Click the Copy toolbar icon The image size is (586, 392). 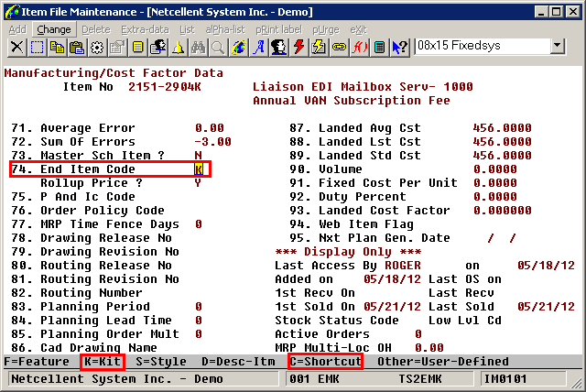click(x=57, y=48)
